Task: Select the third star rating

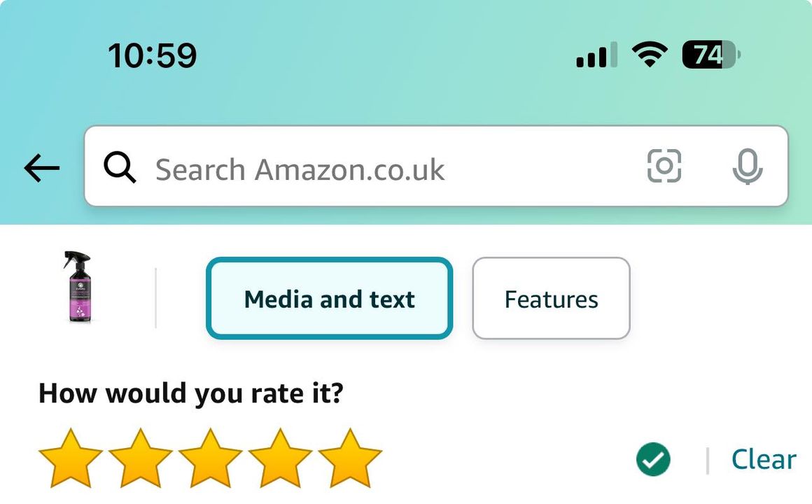Action: coord(210,458)
